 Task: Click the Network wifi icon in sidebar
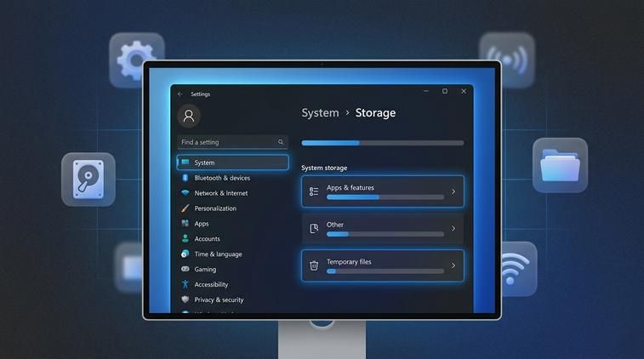click(185, 192)
